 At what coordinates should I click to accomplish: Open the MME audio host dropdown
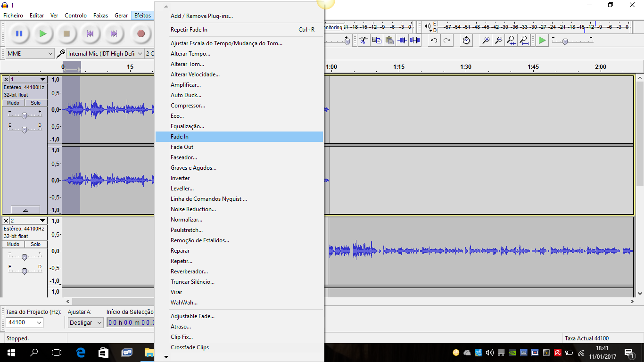pos(30,54)
